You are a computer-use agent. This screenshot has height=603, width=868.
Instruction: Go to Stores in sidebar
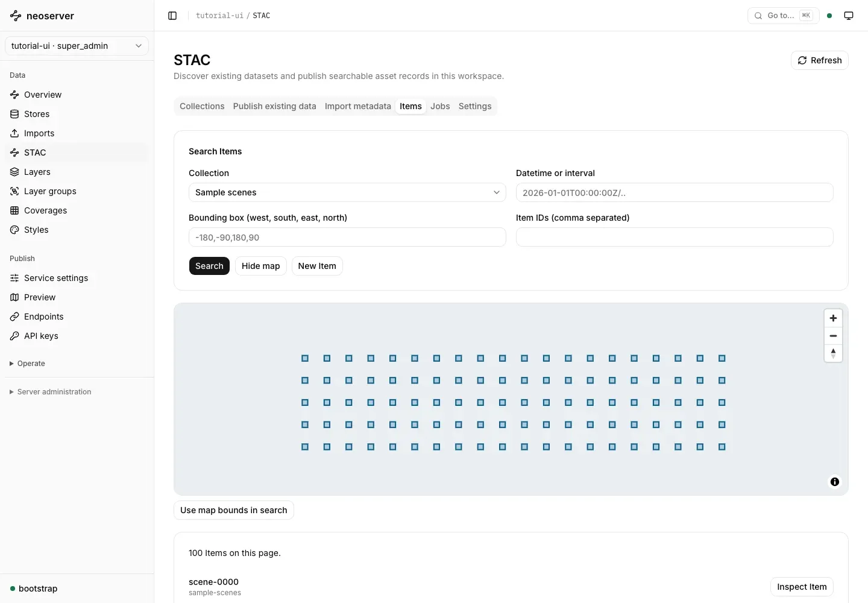point(77,114)
